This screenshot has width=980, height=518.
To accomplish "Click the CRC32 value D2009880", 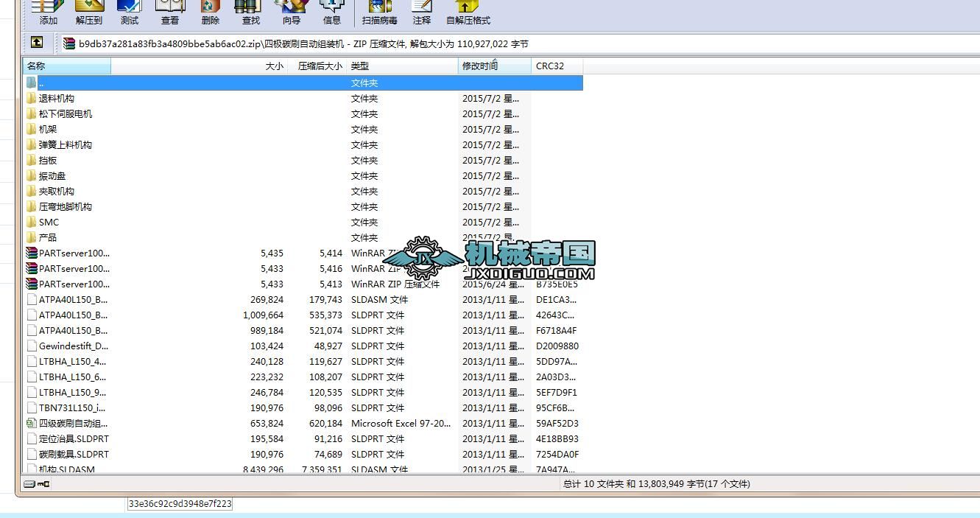I will coord(557,346).
